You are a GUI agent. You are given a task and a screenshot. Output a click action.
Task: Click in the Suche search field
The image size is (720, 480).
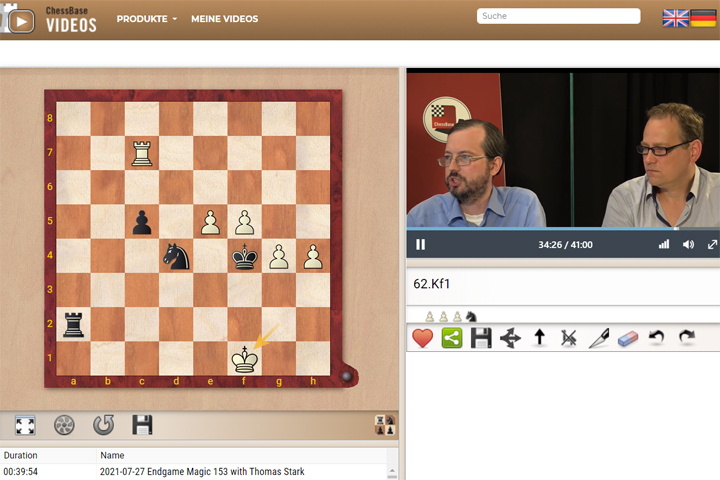(x=558, y=16)
